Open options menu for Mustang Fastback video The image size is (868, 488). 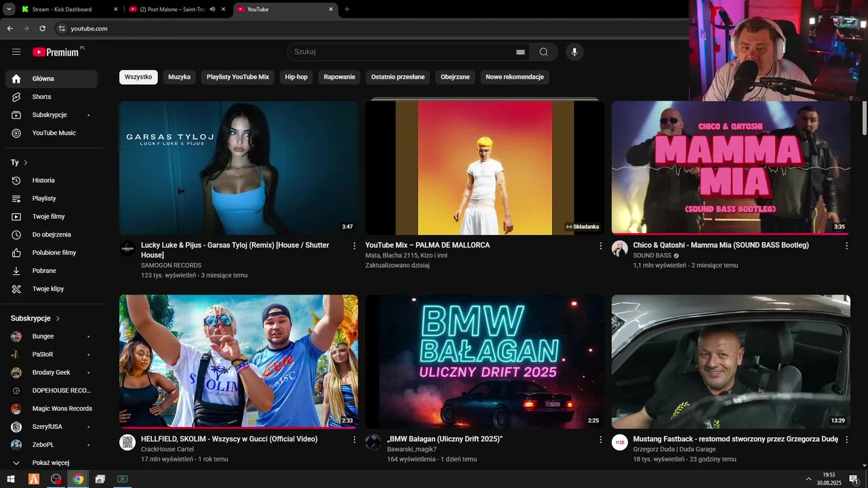[x=846, y=440]
